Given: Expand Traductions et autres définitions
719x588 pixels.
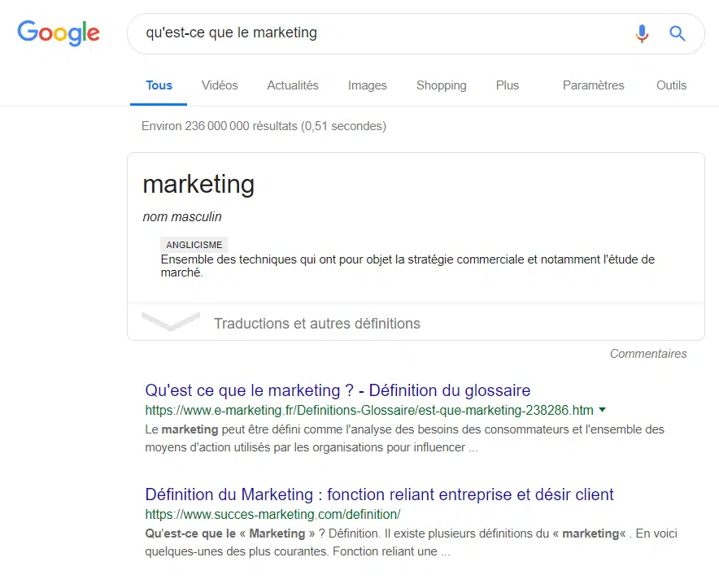Looking at the screenshot, I should (317, 324).
